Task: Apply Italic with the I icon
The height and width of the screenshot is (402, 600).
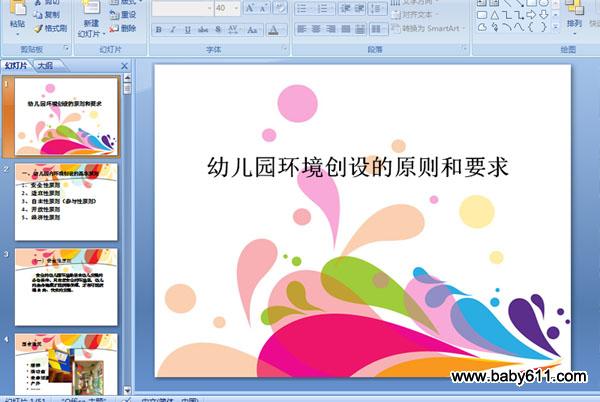Action: [x=173, y=29]
